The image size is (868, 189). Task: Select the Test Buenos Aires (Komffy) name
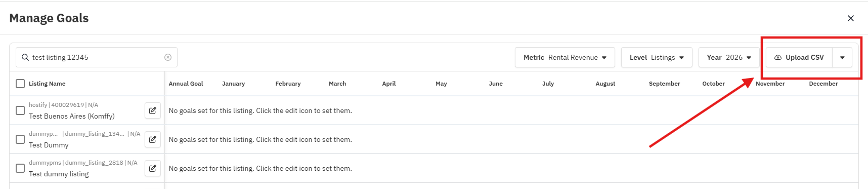(72, 116)
